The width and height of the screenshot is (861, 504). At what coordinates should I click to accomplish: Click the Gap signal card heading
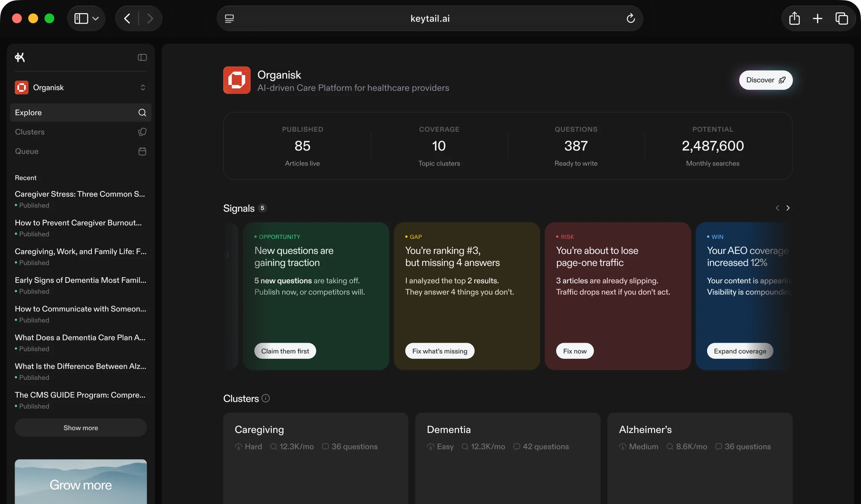pos(452,257)
